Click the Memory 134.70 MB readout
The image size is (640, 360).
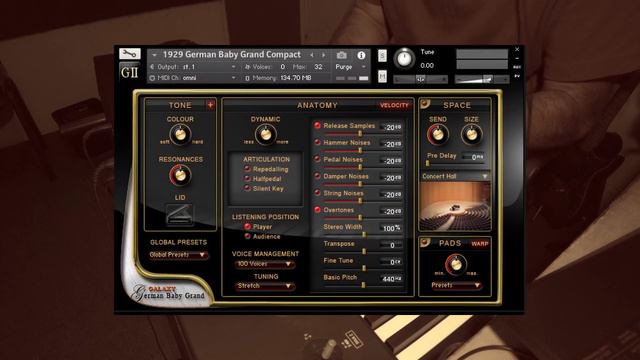pos(296,78)
